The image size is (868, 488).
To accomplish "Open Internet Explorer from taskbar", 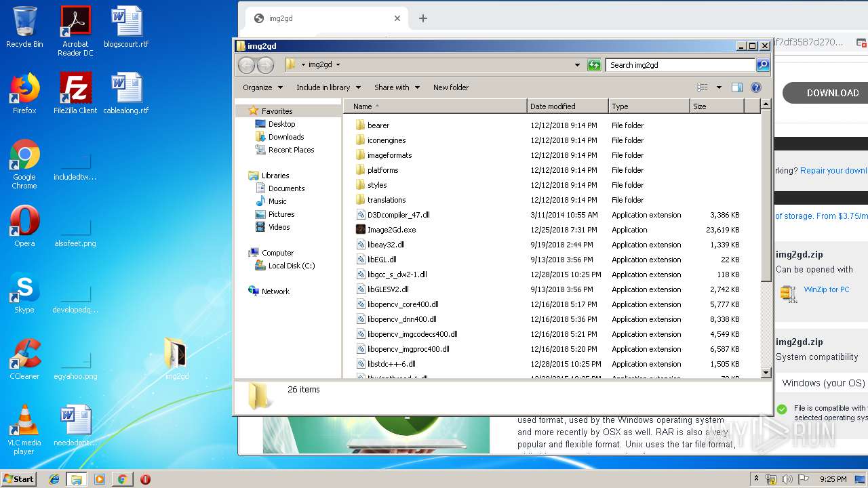I will pos(54,479).
